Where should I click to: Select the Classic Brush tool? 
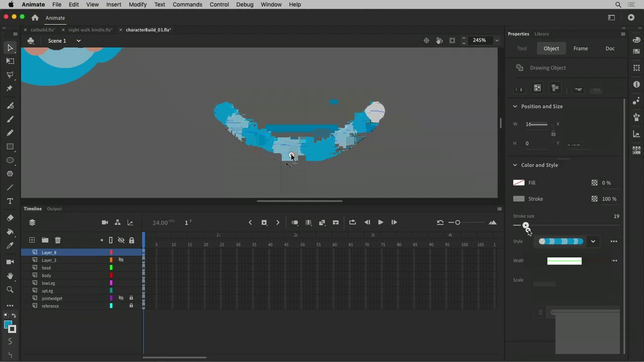10,119
